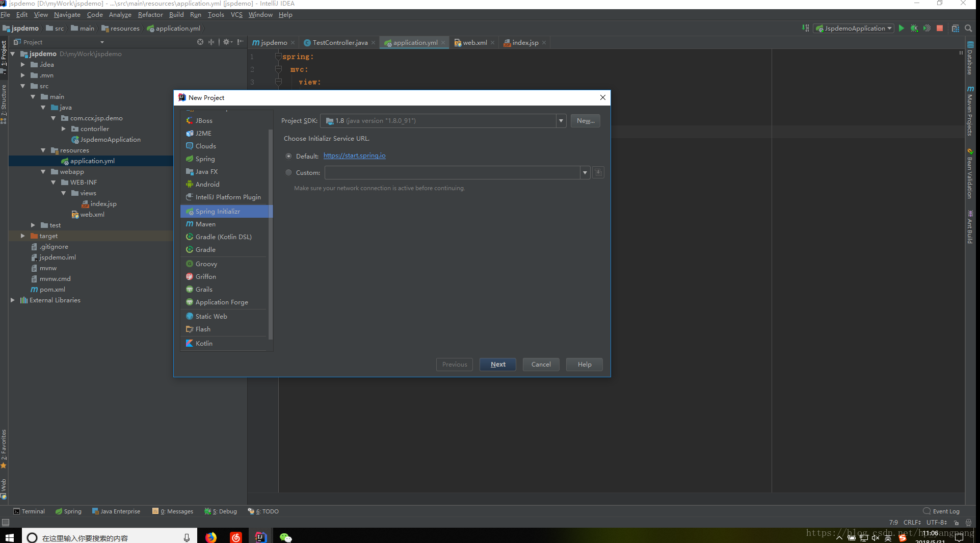Switch to web.xml editor tab
Screen dimensions: 980x543
[474, 43]
